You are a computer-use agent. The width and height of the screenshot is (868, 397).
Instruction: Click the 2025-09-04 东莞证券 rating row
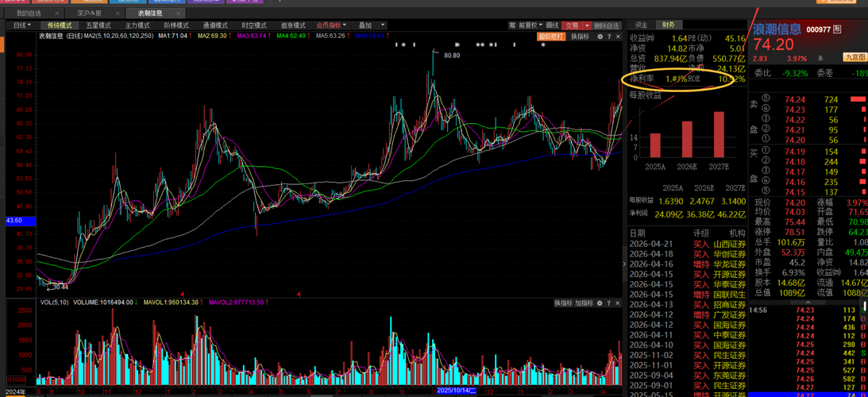coord(688,376)
